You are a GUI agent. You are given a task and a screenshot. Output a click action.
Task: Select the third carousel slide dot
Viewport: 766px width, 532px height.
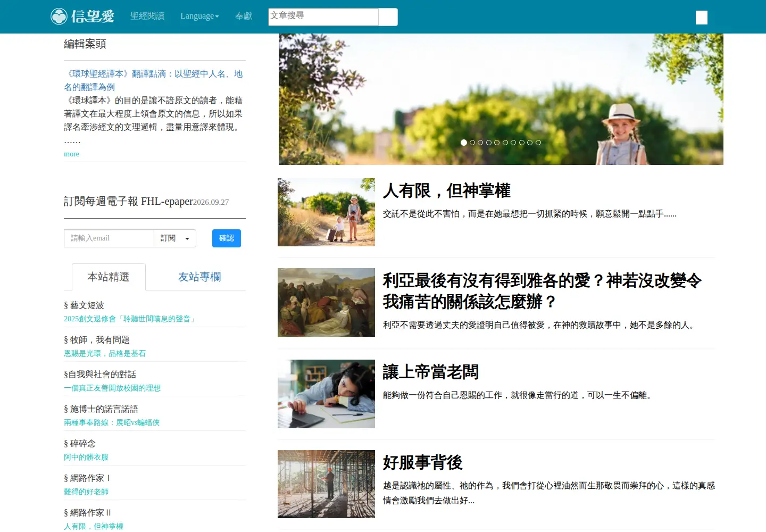(x=480, y=143)
